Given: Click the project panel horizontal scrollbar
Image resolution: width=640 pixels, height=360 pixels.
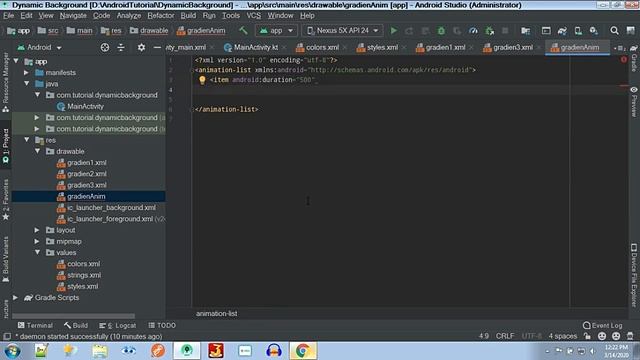Looking at the screenshot, I should (x=73, y=316).
